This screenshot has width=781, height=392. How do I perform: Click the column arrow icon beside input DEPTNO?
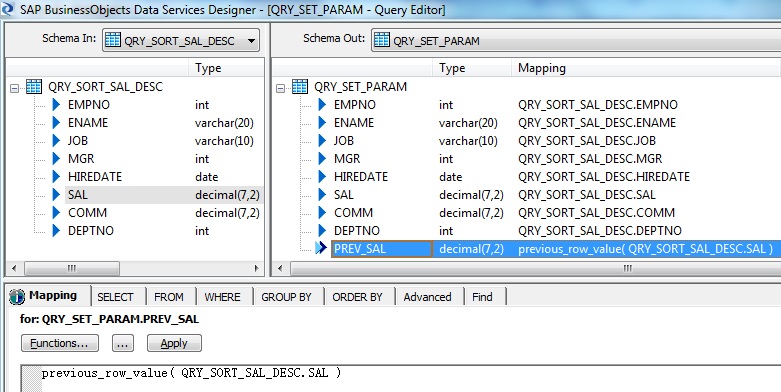[x=56, y=230]
